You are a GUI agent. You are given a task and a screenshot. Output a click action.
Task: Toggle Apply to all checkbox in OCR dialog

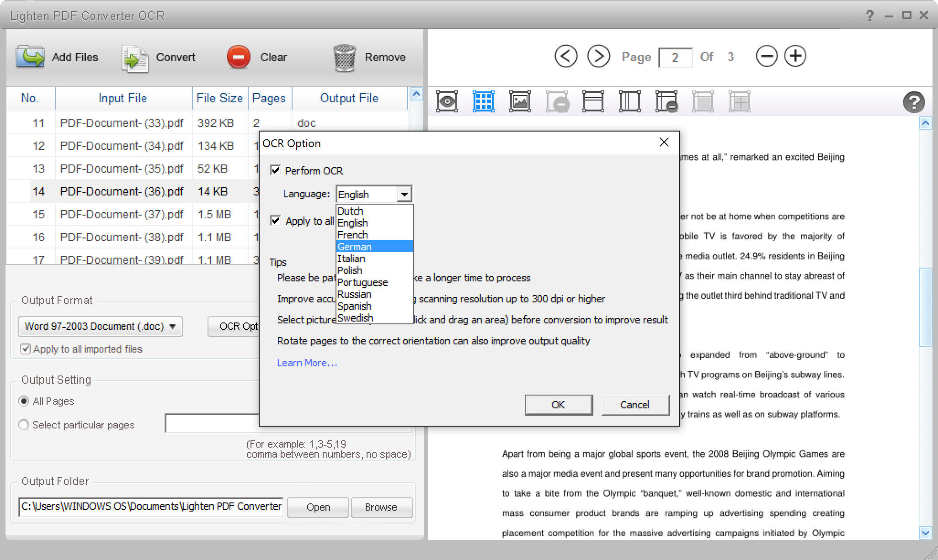point(275,221)
